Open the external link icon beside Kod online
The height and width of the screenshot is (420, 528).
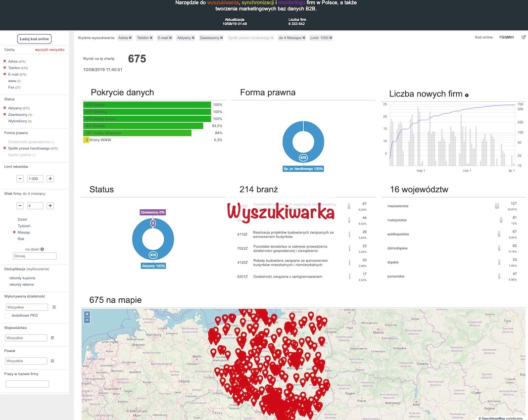[524, 38]
